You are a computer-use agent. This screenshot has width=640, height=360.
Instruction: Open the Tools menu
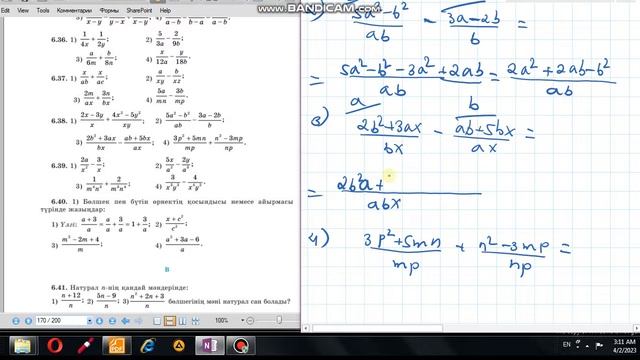[42, 10]
